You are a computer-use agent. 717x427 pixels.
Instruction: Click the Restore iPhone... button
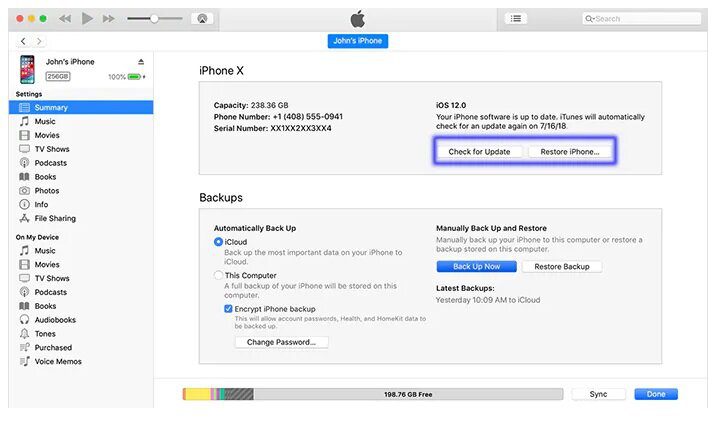pos(570,152)
